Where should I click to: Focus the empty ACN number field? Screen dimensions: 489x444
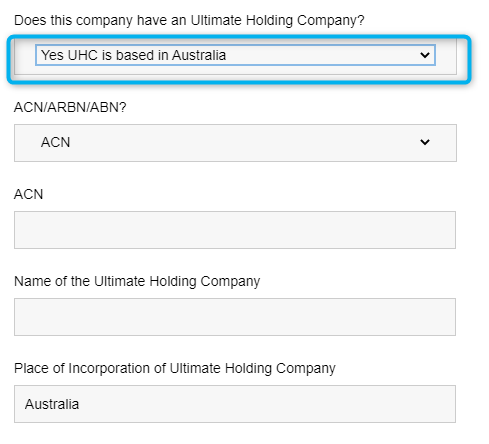tap(235, 230)
